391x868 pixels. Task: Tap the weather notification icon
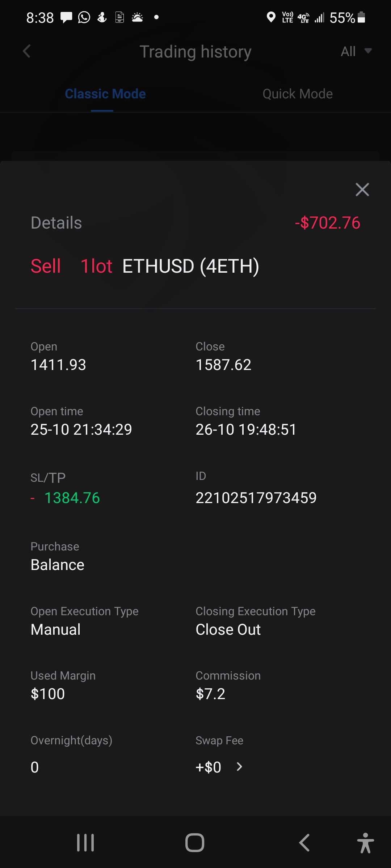pyautogui.click(x=138, y=17)
